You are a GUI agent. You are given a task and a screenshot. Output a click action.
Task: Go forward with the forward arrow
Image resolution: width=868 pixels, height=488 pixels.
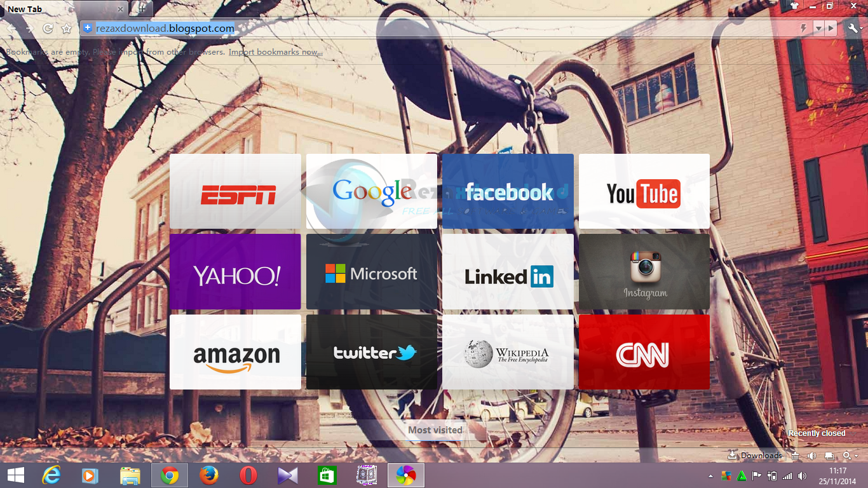pyautogui.click(x=29, y=29)
